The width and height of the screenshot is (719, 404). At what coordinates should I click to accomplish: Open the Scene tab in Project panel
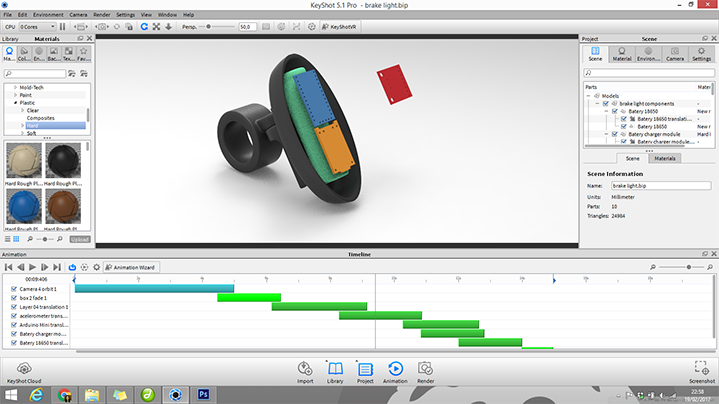coord(595,54)
